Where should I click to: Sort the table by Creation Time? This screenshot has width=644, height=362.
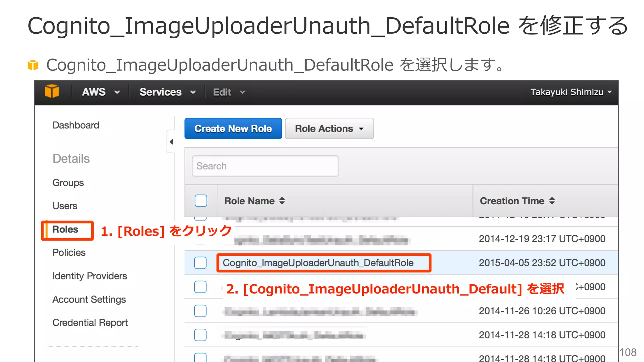(517, 201)
